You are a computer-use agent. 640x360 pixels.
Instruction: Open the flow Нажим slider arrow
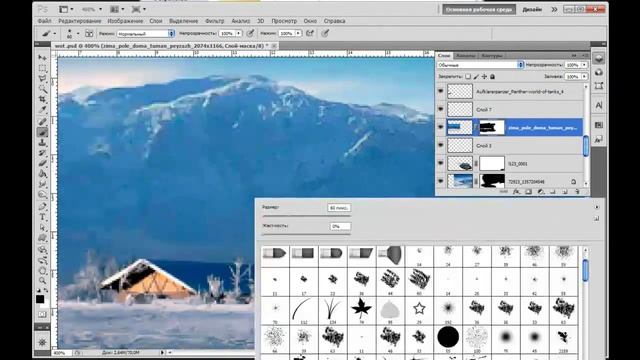point(298,33)
